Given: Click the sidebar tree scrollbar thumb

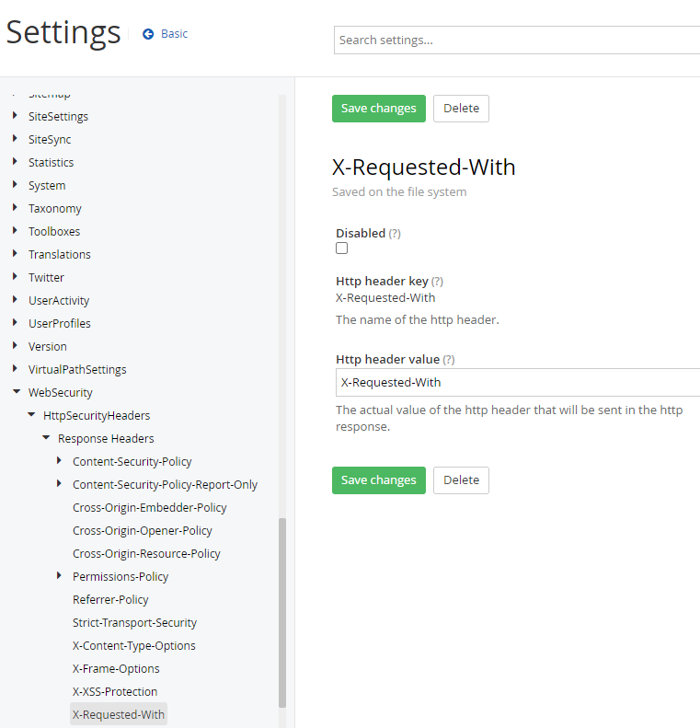Looking at the screenshot, I should coord(282,613).
